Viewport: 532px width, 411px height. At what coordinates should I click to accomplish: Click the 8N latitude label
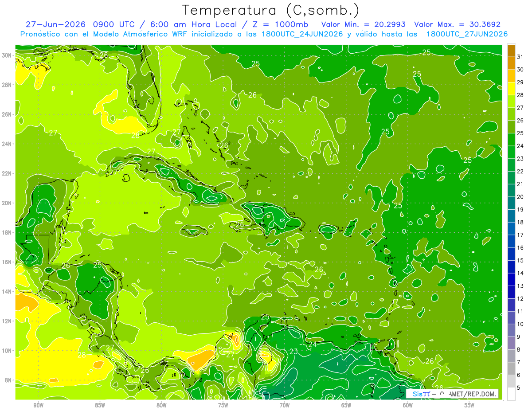coord(9,380)
